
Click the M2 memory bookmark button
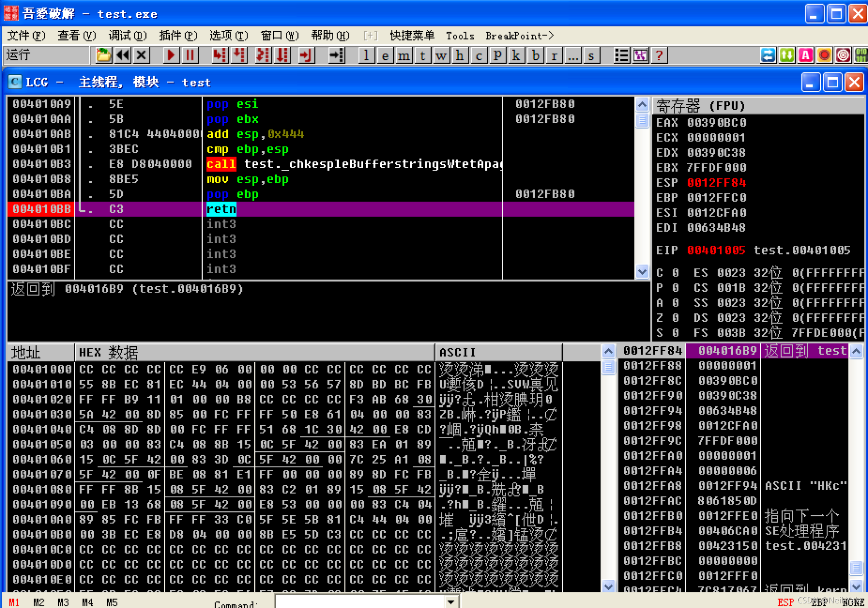click(38, 602)
